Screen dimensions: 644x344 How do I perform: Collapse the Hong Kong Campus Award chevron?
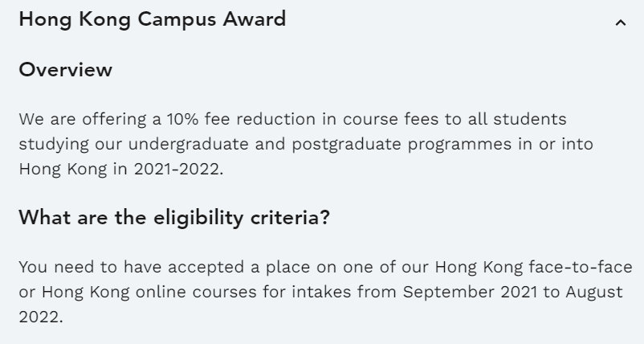[x=619, y=23]
